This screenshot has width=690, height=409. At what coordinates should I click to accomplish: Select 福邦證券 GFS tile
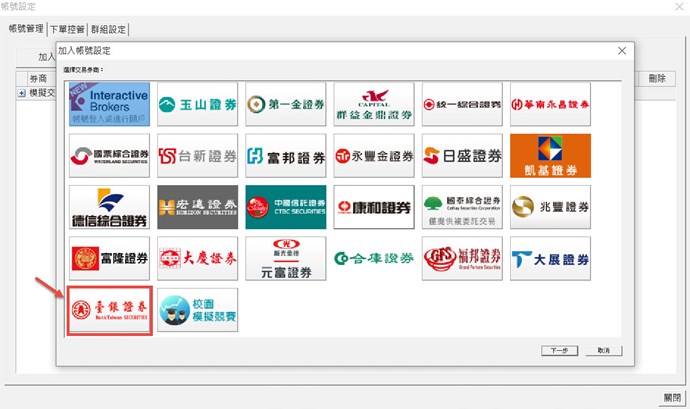[x=462, y=258]
